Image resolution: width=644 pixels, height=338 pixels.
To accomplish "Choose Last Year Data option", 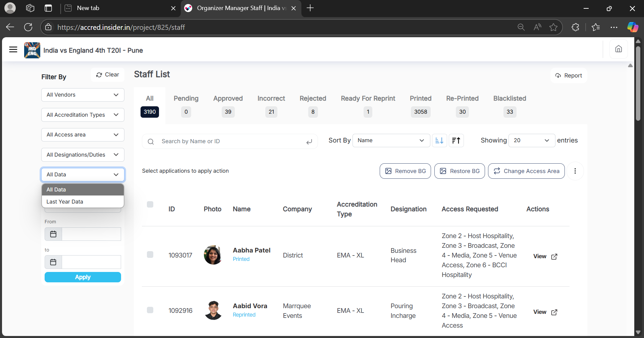I will (x=65, y=202).
